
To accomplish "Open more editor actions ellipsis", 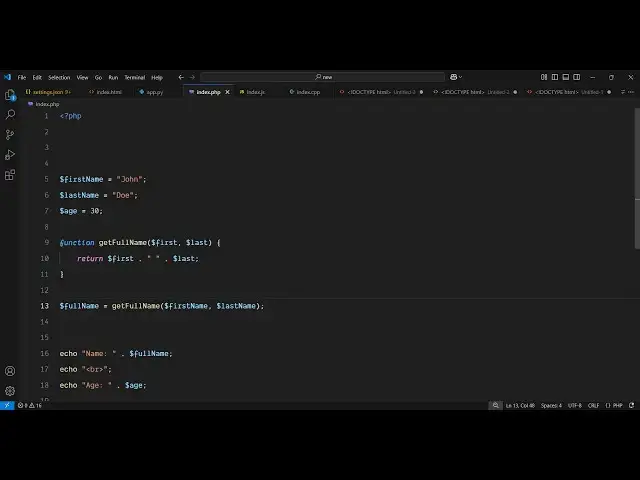I will coord(631,92).
